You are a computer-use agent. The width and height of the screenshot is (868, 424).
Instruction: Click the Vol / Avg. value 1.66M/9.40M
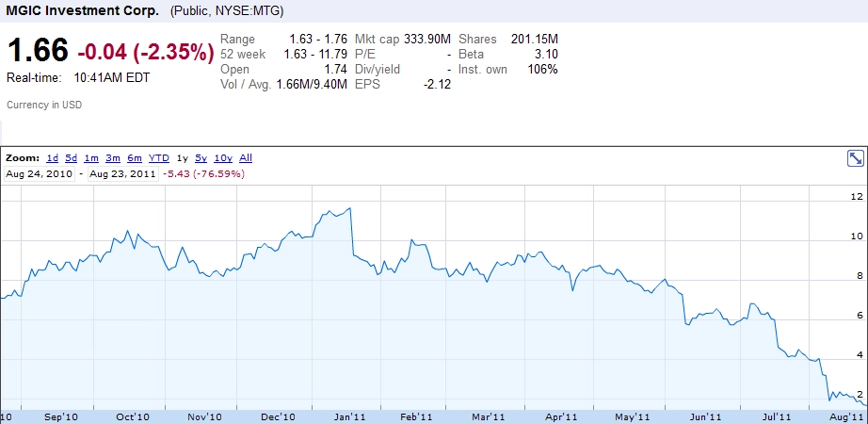pyautogui.click(x=312, y=84)
